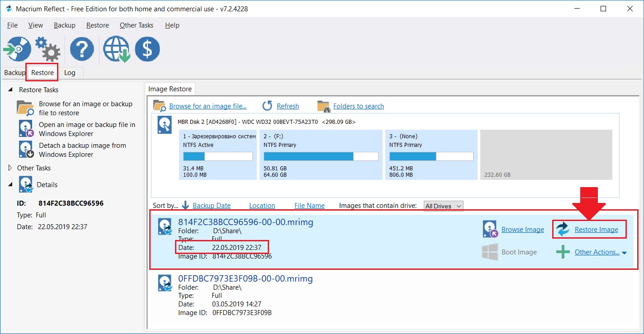Click the Refresh link
Viewport: 644px width, 334px height.
pyautogui.click(x=288, y=106)
